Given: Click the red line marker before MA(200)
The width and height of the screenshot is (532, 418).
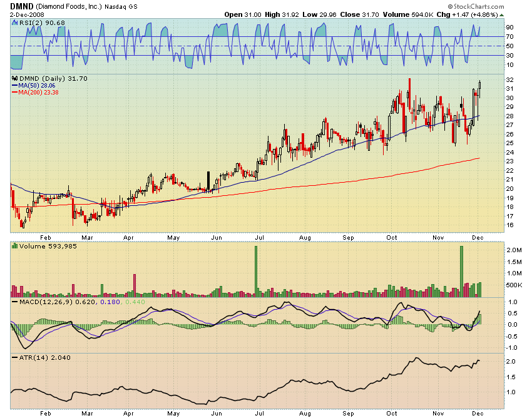Looking at the screenshot, I should pyautogui.click(x=14, y=92).
